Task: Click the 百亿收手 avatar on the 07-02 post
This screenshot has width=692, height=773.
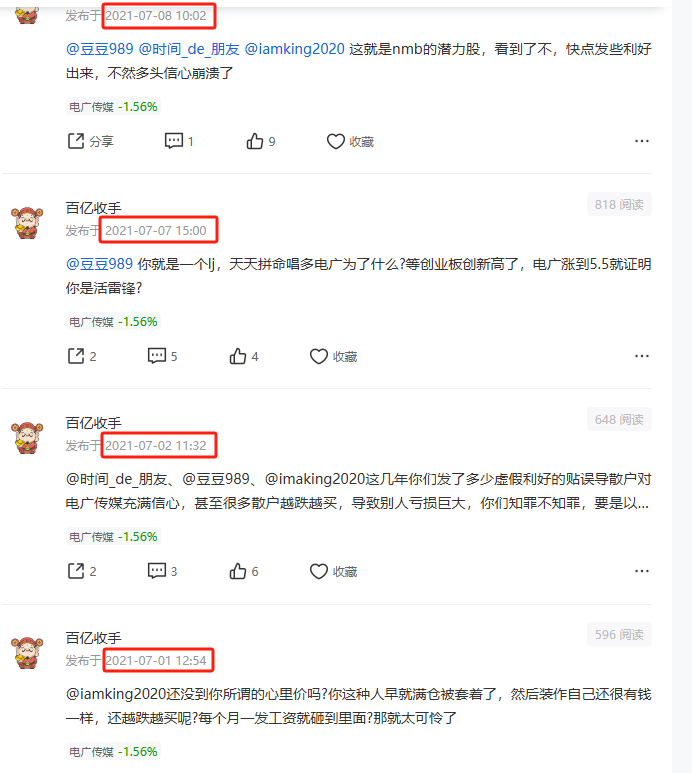Action: coord(27,438)
